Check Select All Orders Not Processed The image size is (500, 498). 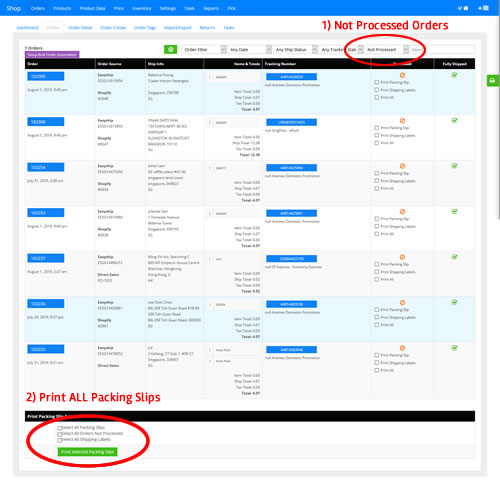click(x=60, y=434)
